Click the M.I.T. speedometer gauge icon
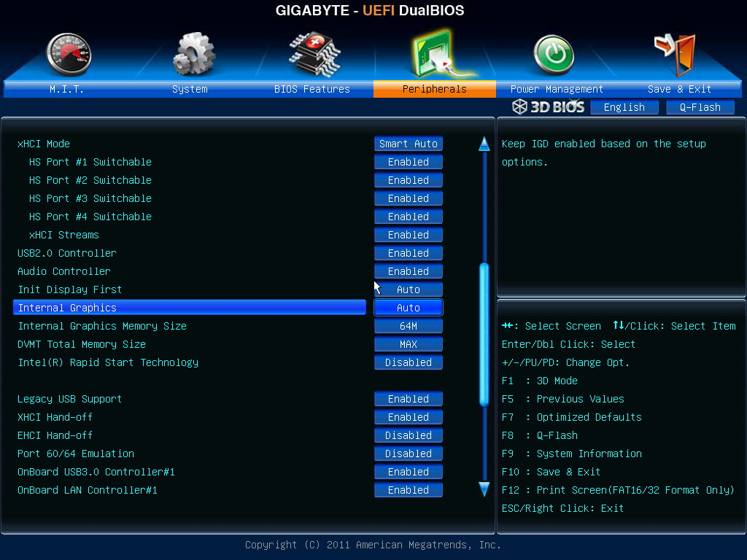Viewport: 747px width, 560px height. click(69, 54)
